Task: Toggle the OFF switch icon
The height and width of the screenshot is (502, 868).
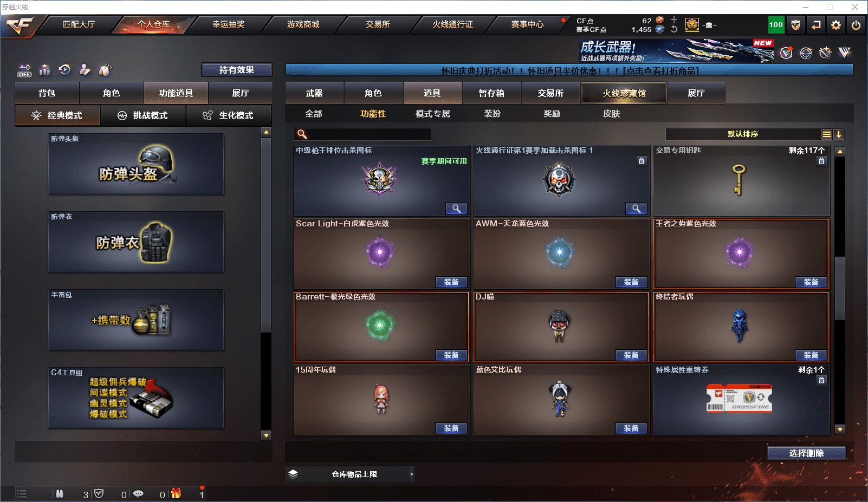Action: pyautogui.click(x=24, y=70)
